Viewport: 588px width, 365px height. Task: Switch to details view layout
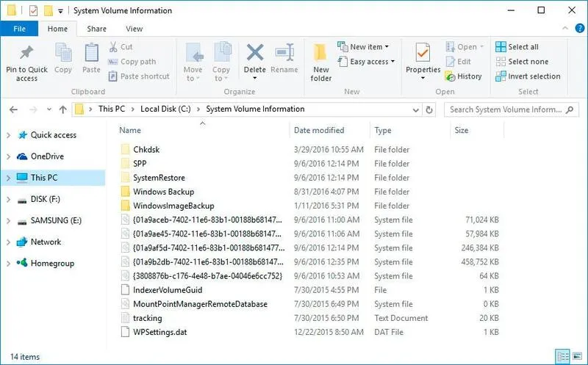click(x=564, y=355)
